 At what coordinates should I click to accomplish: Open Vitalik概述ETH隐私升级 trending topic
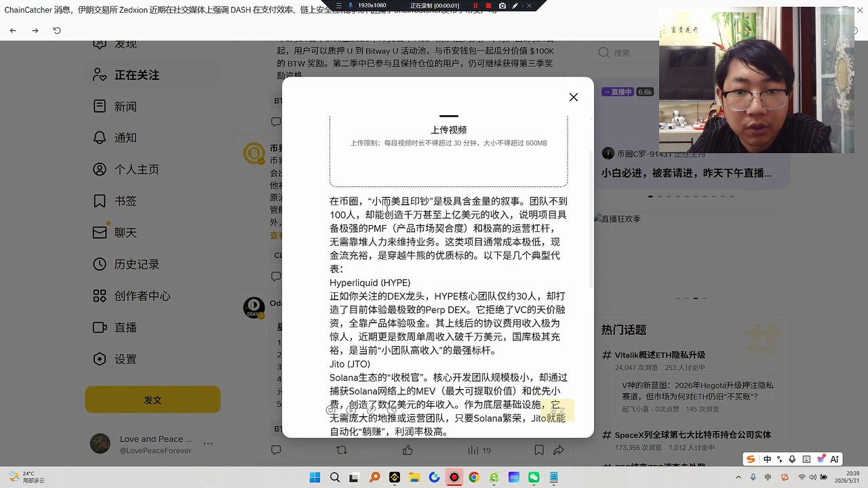[660, 354]
